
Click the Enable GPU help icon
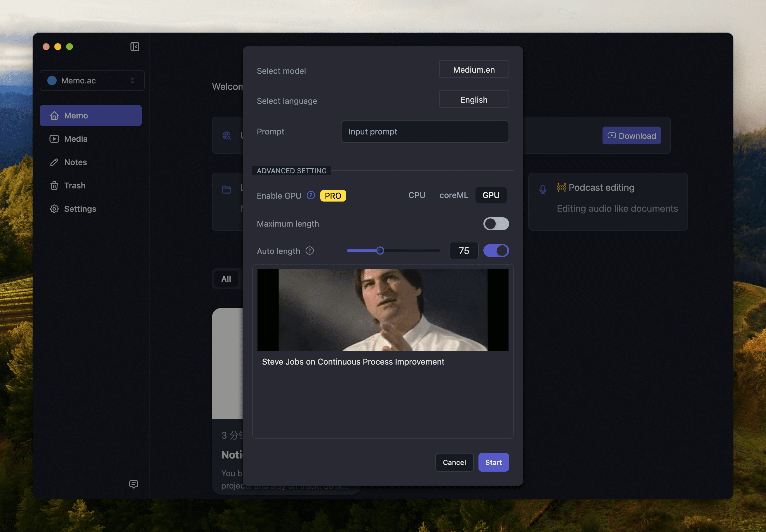point(311,195)
